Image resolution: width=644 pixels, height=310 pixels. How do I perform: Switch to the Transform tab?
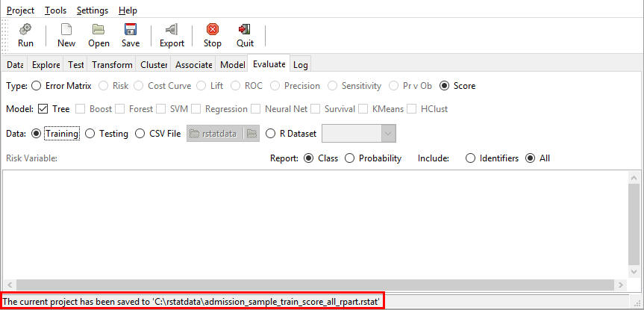tap(112, 64)
